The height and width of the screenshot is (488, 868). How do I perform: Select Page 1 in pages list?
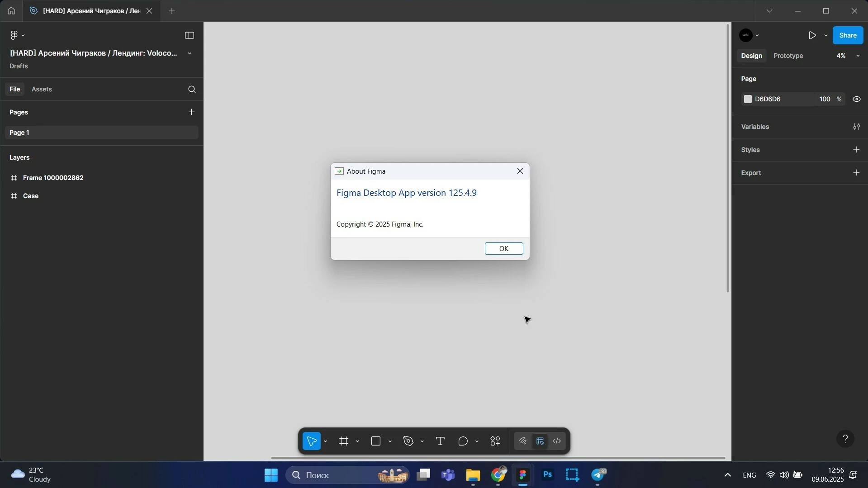pyautogui.click(x=102, y=133)
